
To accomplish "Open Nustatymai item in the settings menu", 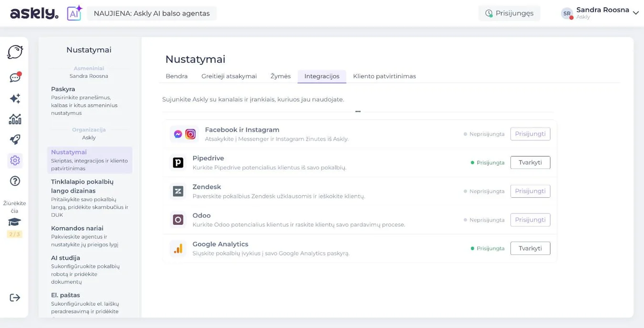I will 89,160.
